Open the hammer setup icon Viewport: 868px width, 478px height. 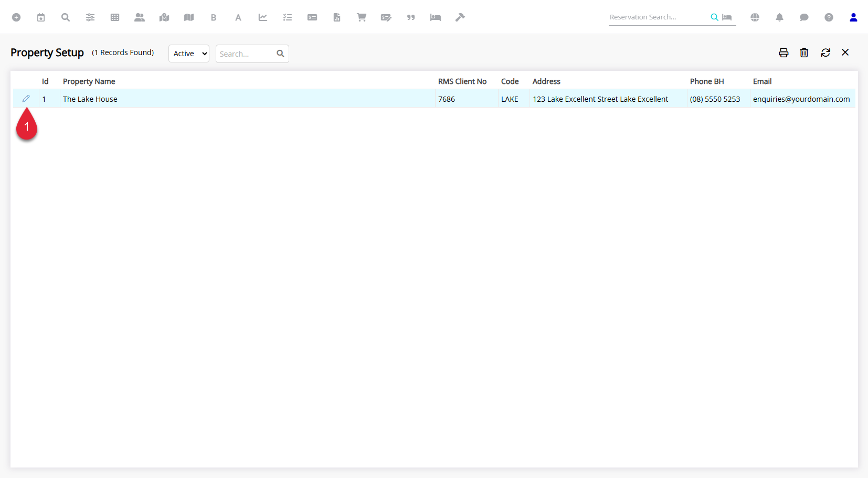[x=460, y=17]
